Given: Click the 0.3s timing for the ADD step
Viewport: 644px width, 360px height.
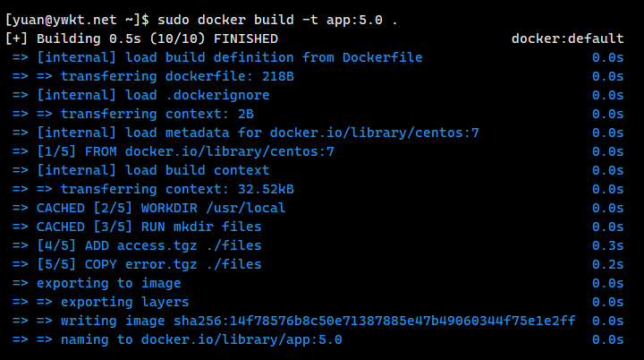Looking at the screenshot, I should 607,245.
